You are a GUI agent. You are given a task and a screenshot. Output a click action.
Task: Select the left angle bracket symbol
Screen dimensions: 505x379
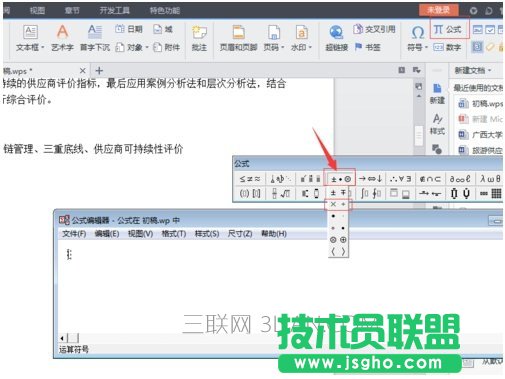(333, 251)
